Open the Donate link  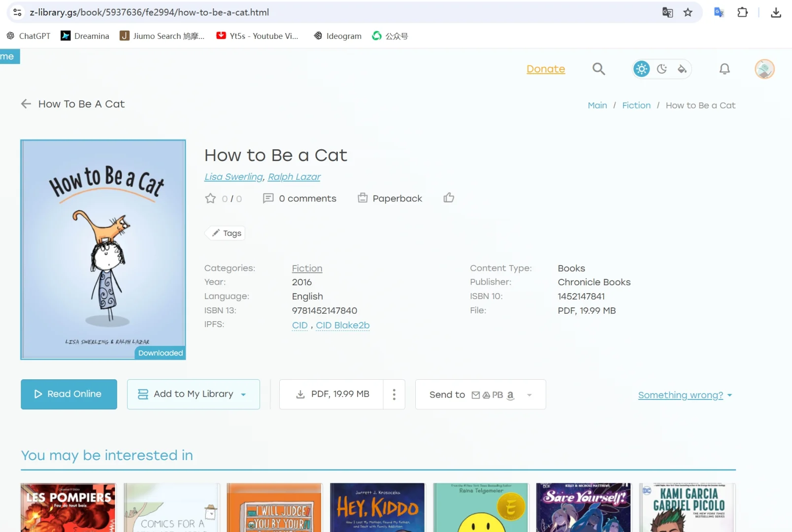click(x=546, y=69)
